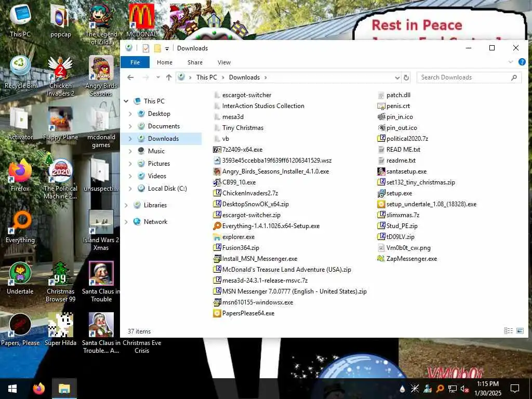This screenshot has width=532, height=399.
Task: Select Pictures in navigation pane
Action: click(159, 164)
